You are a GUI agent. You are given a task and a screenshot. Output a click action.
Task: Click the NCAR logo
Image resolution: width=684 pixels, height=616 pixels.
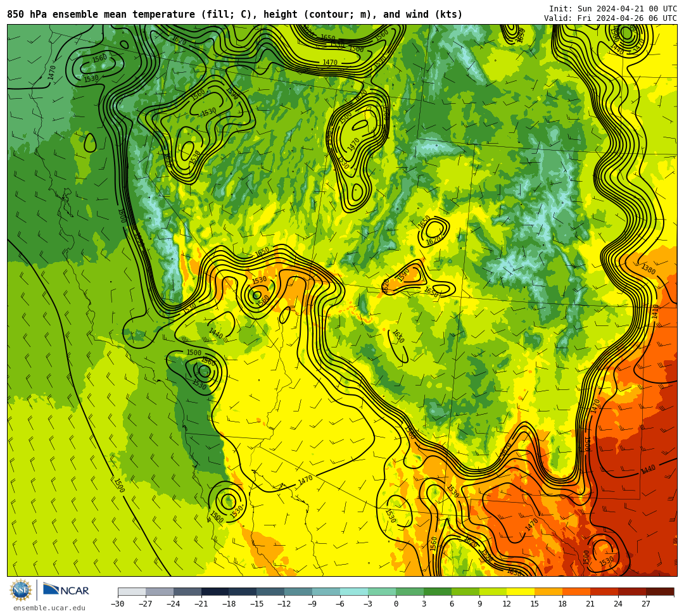coord(66,590)
